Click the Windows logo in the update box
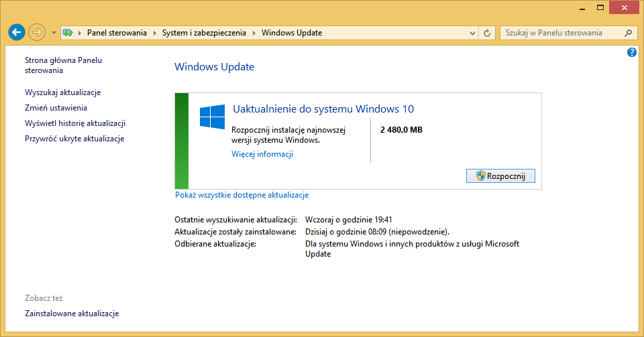644x337 pixels. coord(213,117)
